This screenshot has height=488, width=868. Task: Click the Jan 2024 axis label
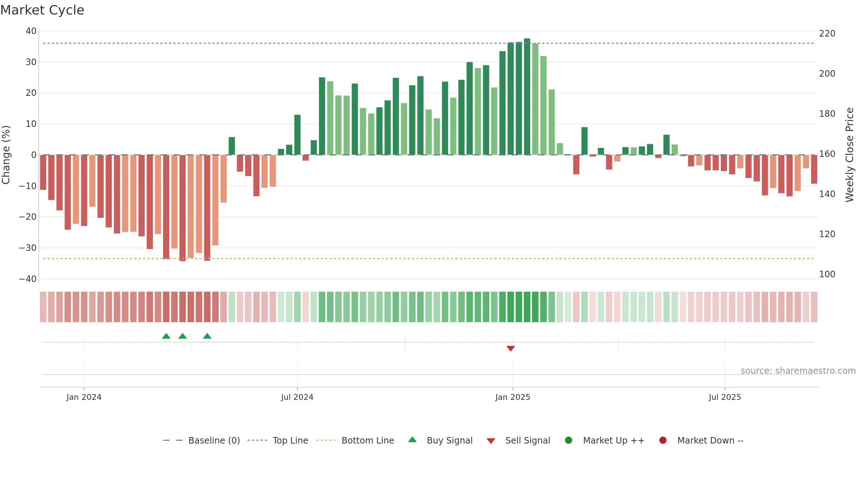tap(84, 397)
